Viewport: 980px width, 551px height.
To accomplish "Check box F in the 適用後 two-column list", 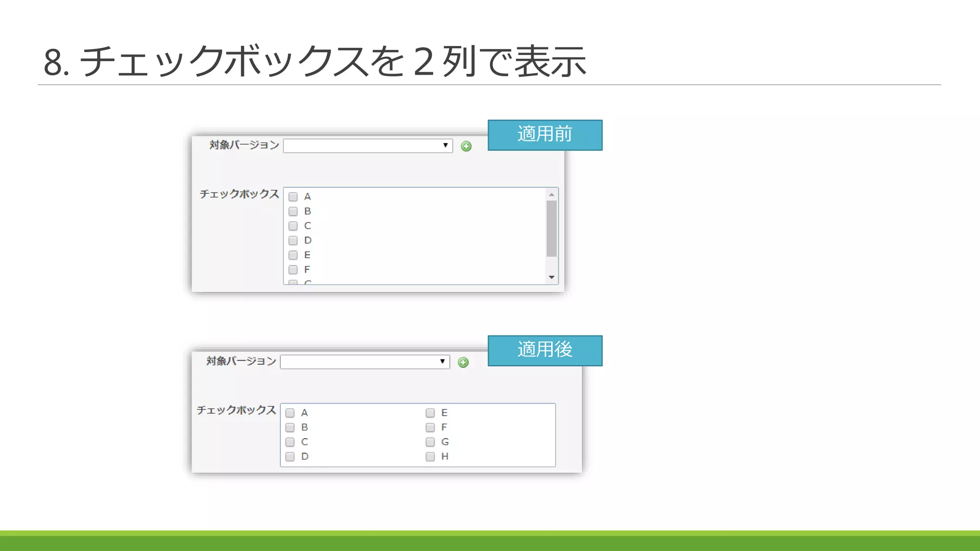I will point(430,428).
